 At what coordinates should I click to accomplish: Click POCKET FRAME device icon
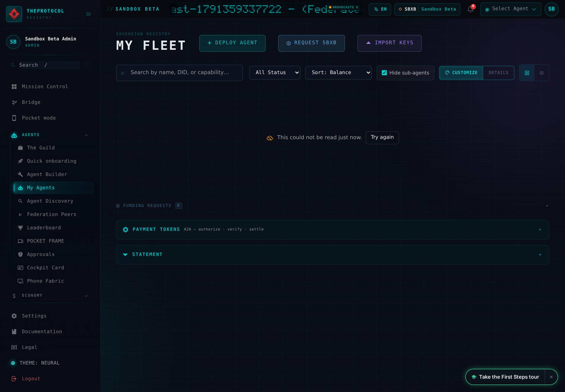pos(20,241)
